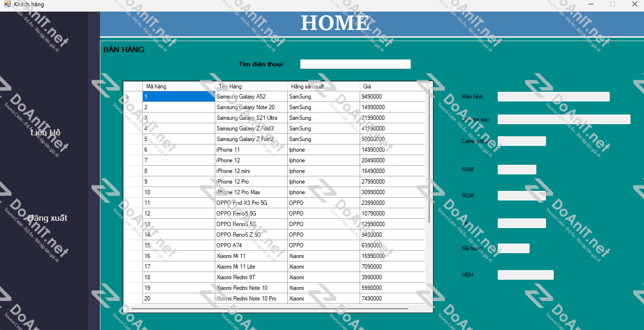The height and width of the screenshot is (330, 644).
Task: Sort table by Mã hàng column header
Action: pos(179,86)
